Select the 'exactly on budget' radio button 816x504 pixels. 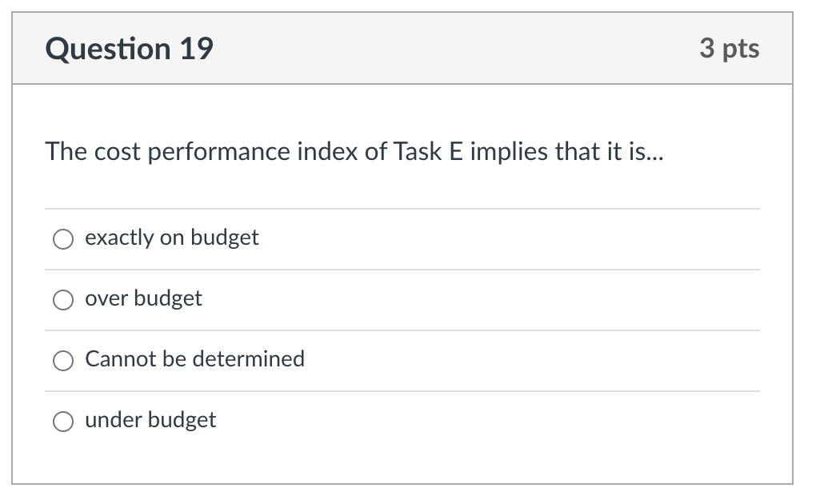63,238
